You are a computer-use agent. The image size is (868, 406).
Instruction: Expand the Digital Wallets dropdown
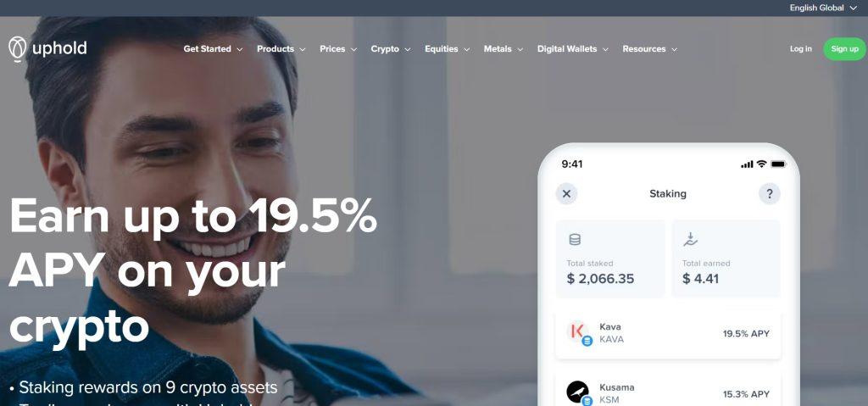point(573,49)
